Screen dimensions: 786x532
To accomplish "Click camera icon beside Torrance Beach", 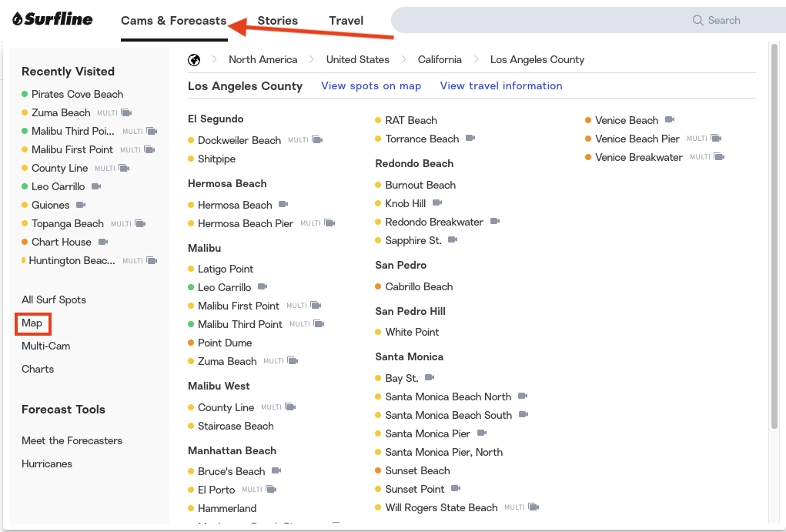I will [470, 138].
